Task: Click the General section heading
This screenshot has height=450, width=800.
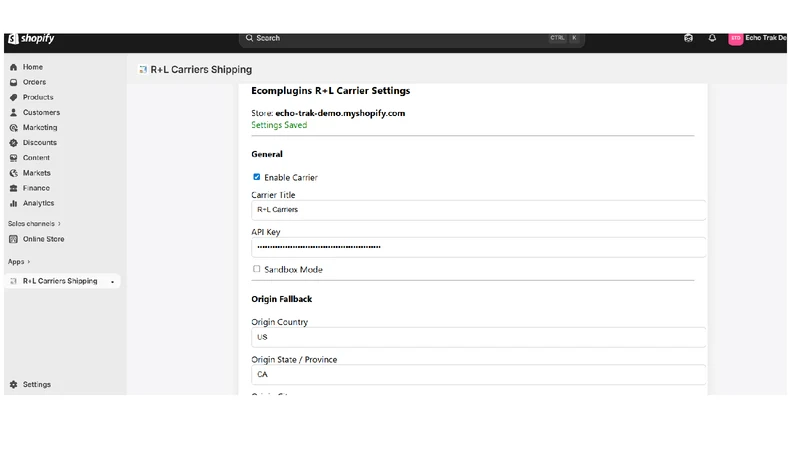Action: point(267,154)
